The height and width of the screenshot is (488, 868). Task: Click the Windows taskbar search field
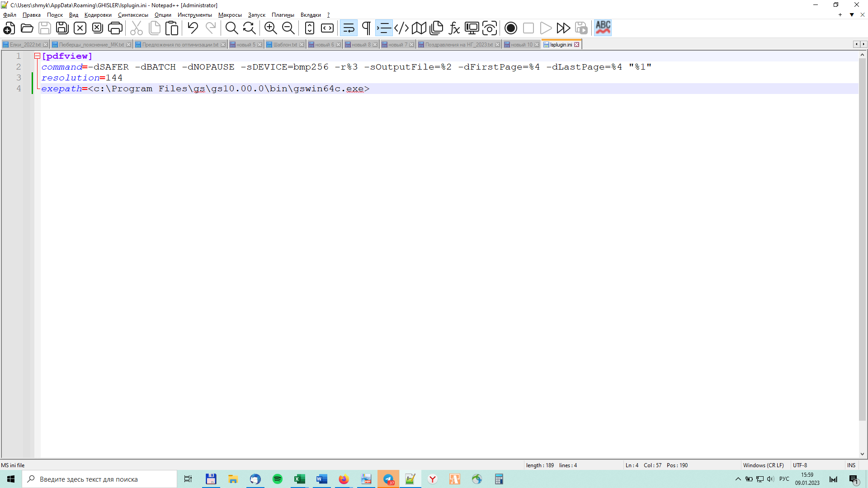click(x=99, y=479)
